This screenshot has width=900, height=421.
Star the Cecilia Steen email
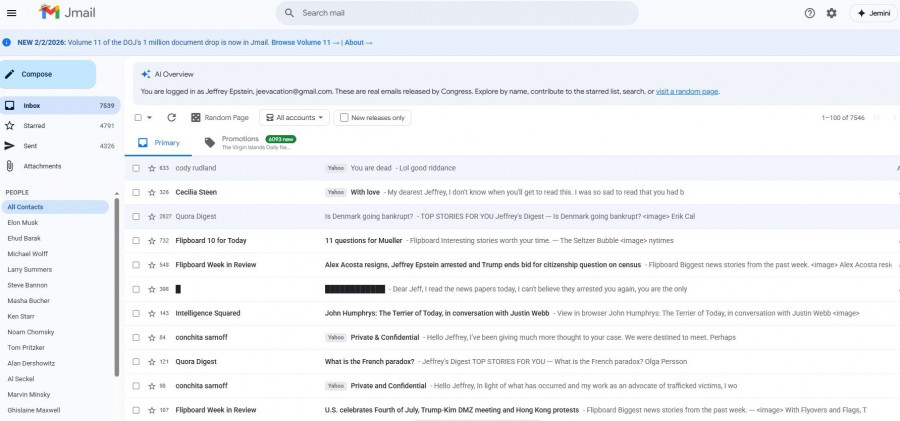(x=152, y=192)
